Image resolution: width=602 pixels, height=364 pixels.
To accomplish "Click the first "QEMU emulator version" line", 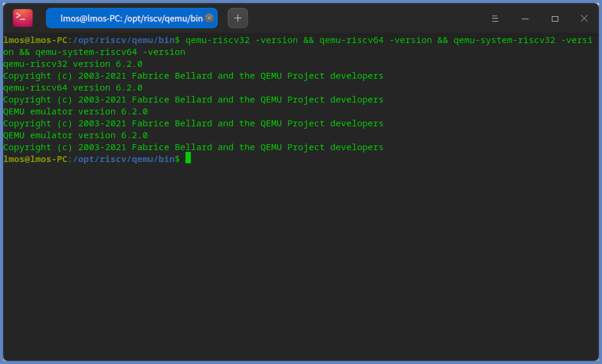I will (75, 112).
